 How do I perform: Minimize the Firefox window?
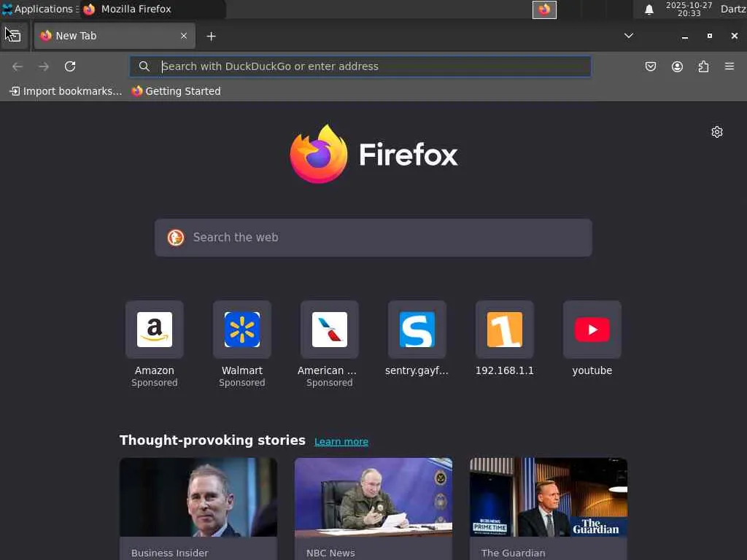point(685,36)
